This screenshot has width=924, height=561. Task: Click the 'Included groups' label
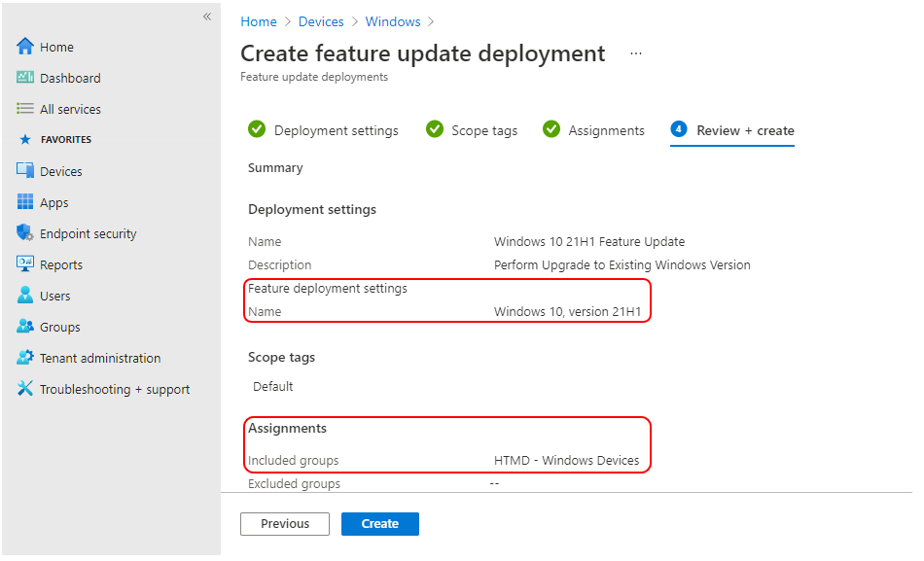click(294, 460)
